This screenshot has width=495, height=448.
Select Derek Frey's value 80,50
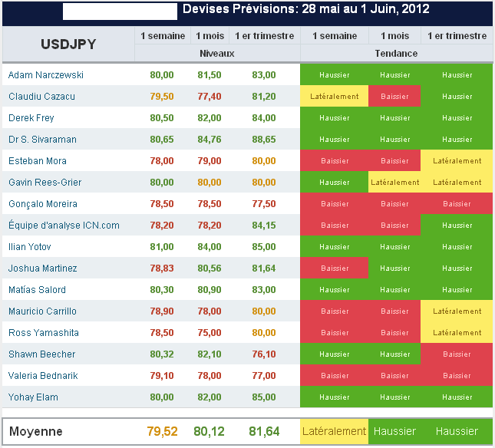point(162,118)
